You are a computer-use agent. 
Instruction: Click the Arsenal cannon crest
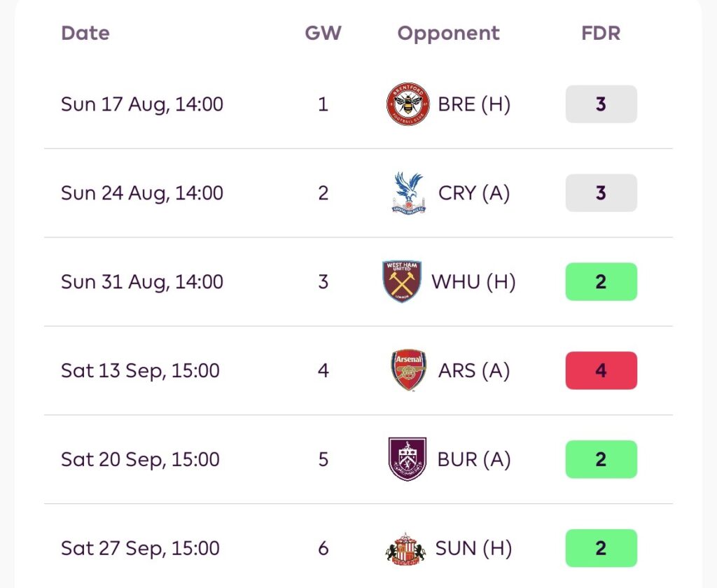pos(408,370)
